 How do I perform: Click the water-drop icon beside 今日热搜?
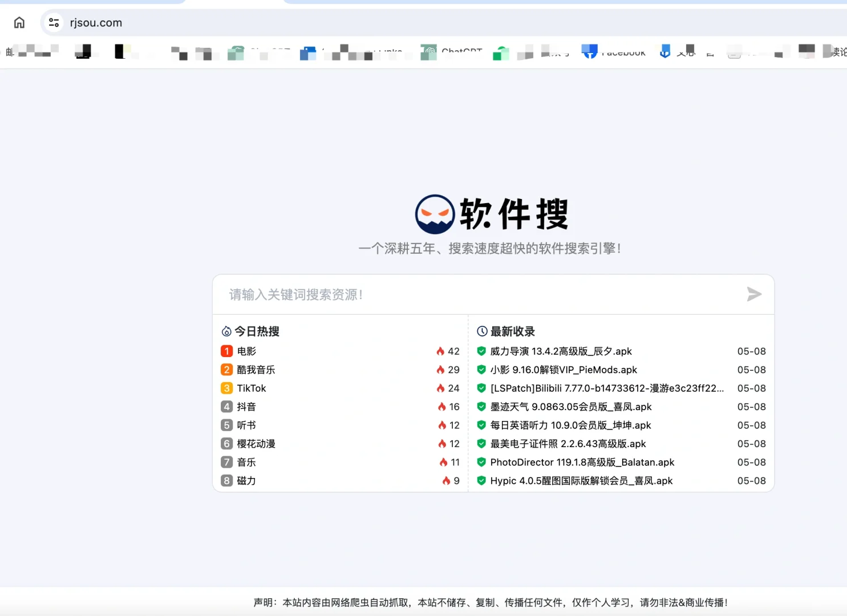pyautogui.click(x=227, y=331)
